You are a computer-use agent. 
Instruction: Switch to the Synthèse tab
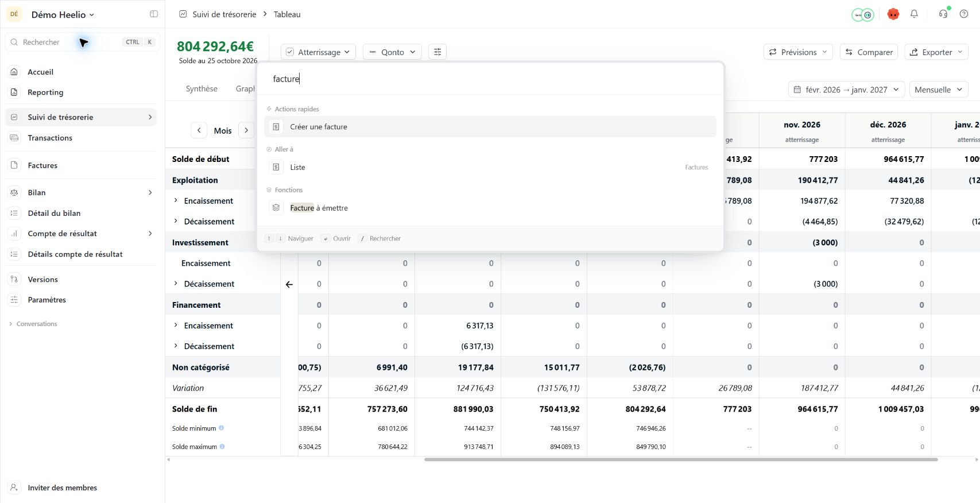pyautogui.click(x=202, y=89)
